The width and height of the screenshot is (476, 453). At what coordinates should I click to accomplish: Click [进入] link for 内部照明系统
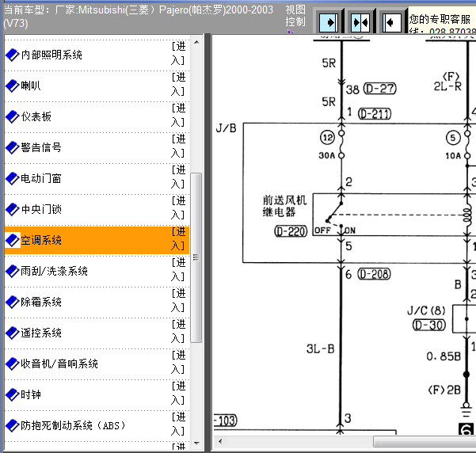[x=178, y=53]
